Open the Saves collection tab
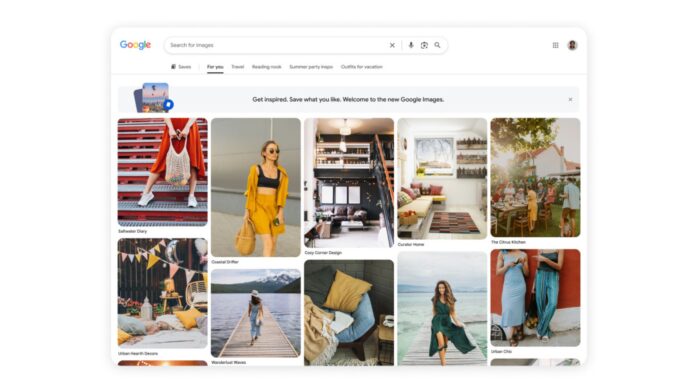The image size is (696, 392). pyautogui.click(x=181, y=67)
